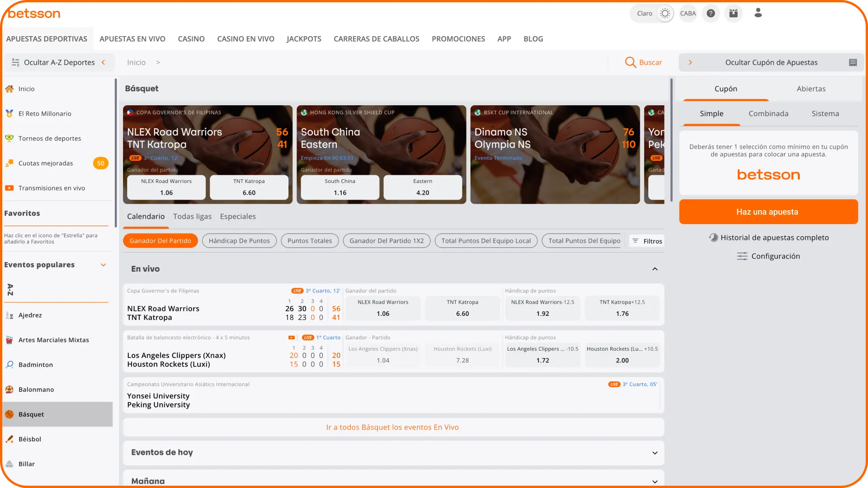868x488 pixels.
Task: Switch to Todas ligas tab
Action: pos(192,216)
